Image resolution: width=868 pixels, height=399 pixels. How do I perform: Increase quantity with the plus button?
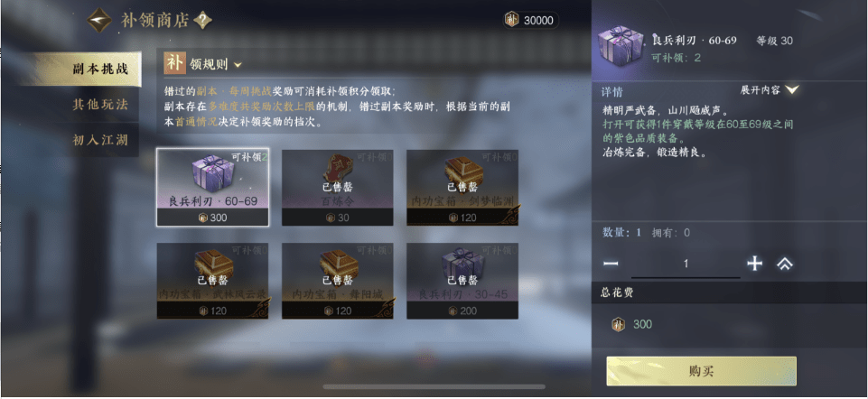pos(754,264)
